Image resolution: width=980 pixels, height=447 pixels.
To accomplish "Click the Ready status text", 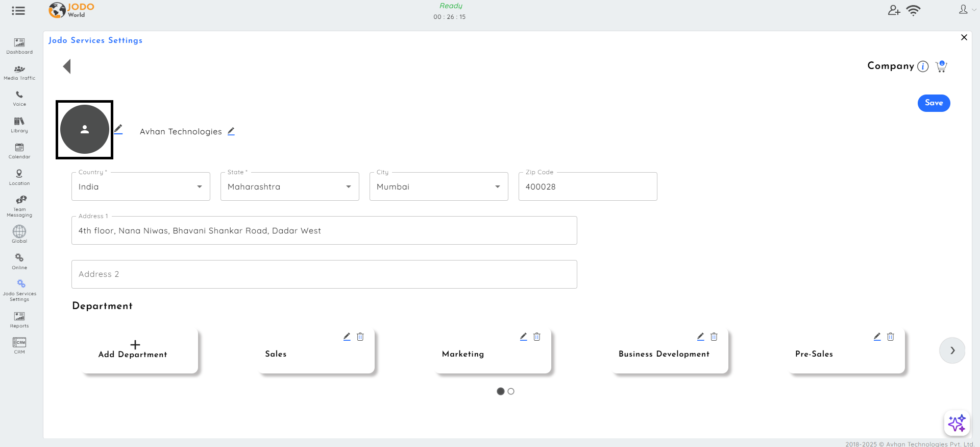I will pyautogui.click(x=451, y=6).
